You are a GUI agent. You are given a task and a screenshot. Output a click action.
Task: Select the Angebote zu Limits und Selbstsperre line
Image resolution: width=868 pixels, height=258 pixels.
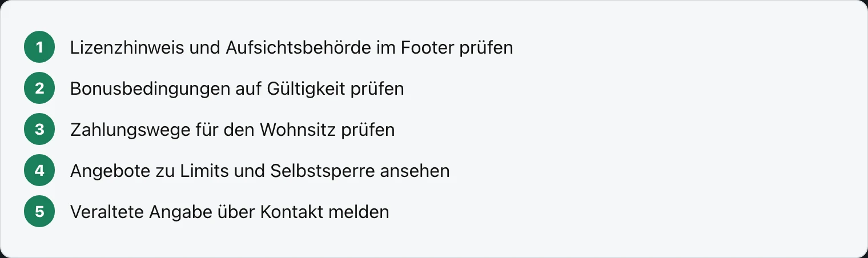[260, 171]
